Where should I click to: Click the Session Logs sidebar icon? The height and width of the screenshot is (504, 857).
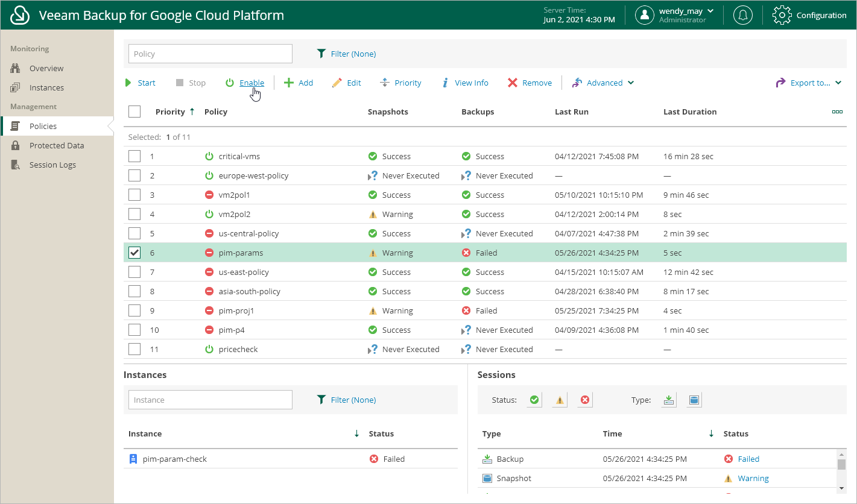click(x=16, y=165)
